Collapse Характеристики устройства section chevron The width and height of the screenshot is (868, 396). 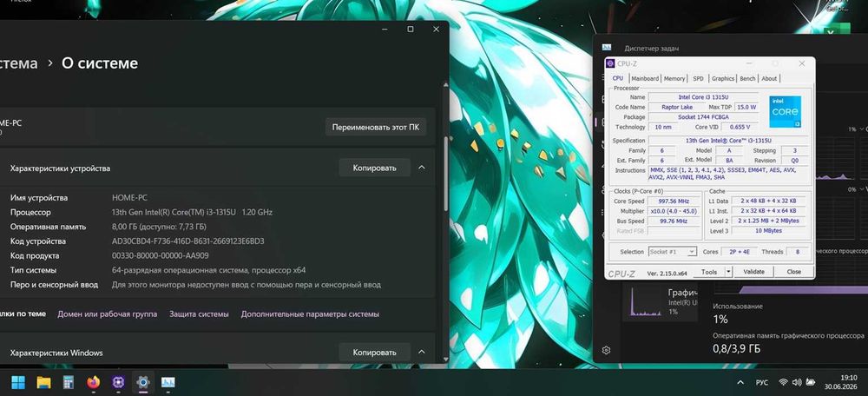(x=422, y=168)
